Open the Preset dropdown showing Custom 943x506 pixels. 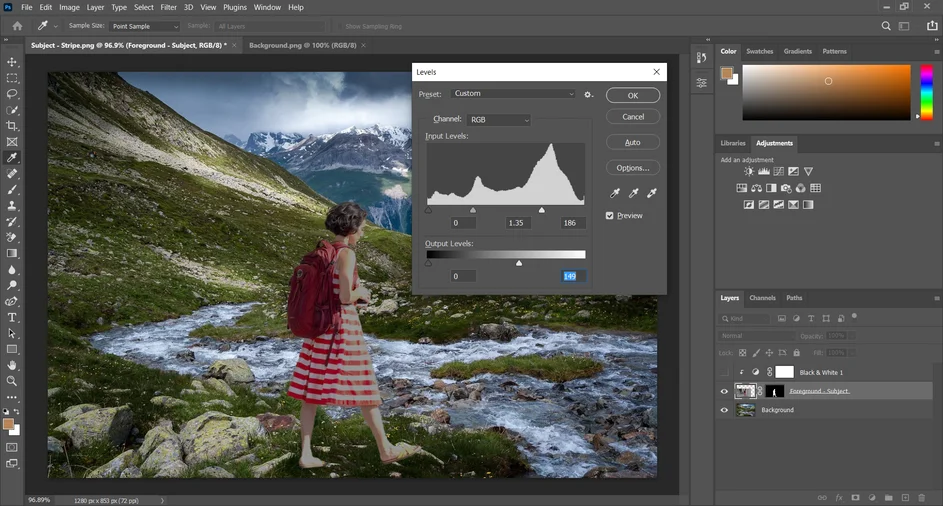[x=514, y=94]
